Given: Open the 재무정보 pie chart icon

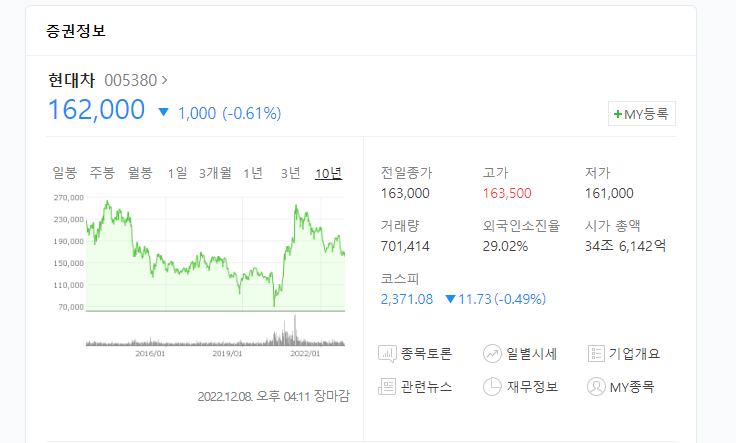Looking at the screenshot, I should [492, 387].
